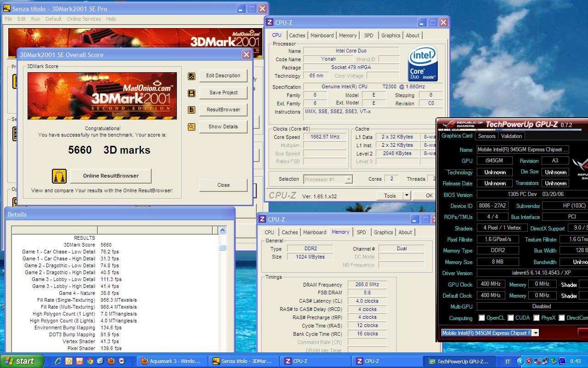Click the ResultBrowser icon beside its button
This screenshot has width=588, height=368.
[x=192, y=110]
